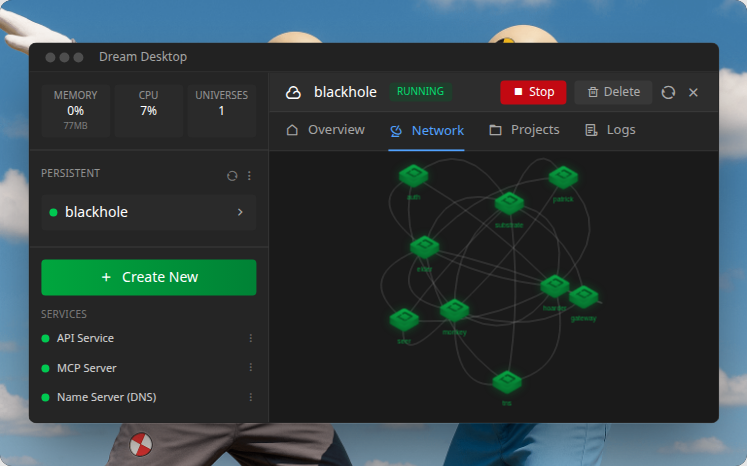747x466 pixels.
Task: Click the Universes count stat card
Action: 222,111
